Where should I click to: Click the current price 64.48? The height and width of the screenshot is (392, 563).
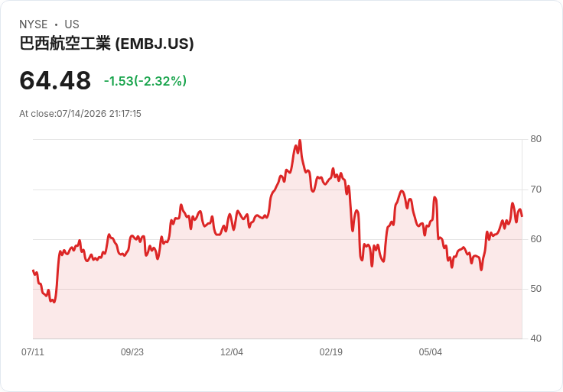55,80
